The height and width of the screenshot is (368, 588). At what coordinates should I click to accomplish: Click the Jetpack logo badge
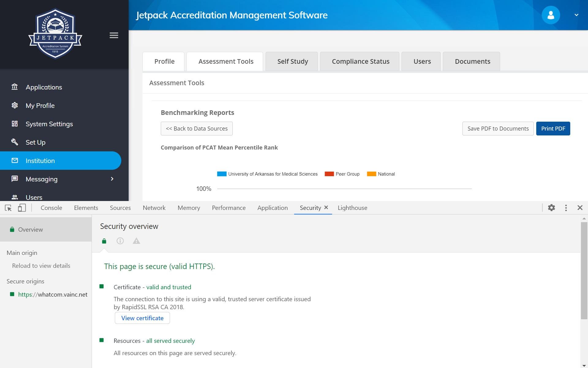click(55, 34)
